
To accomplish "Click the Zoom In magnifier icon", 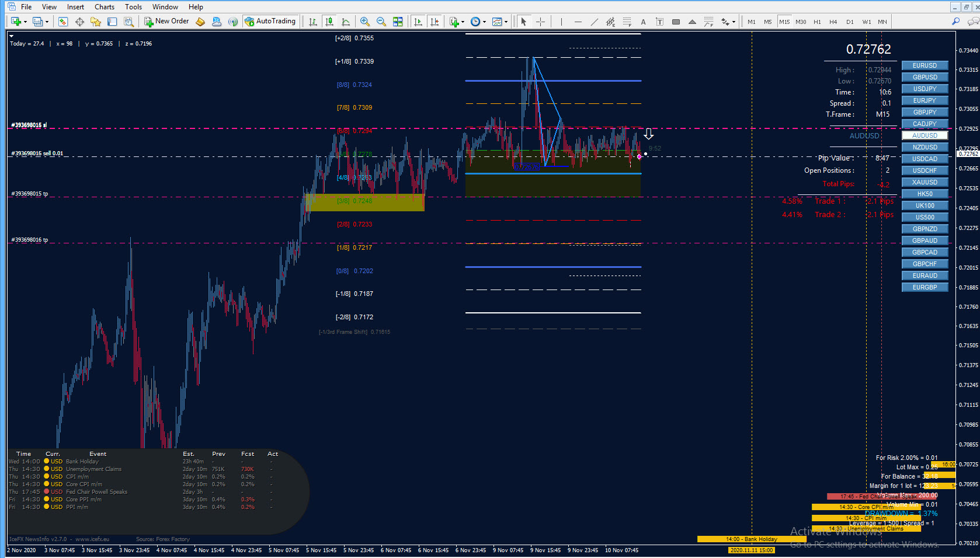I will click(x=365, y=22).
